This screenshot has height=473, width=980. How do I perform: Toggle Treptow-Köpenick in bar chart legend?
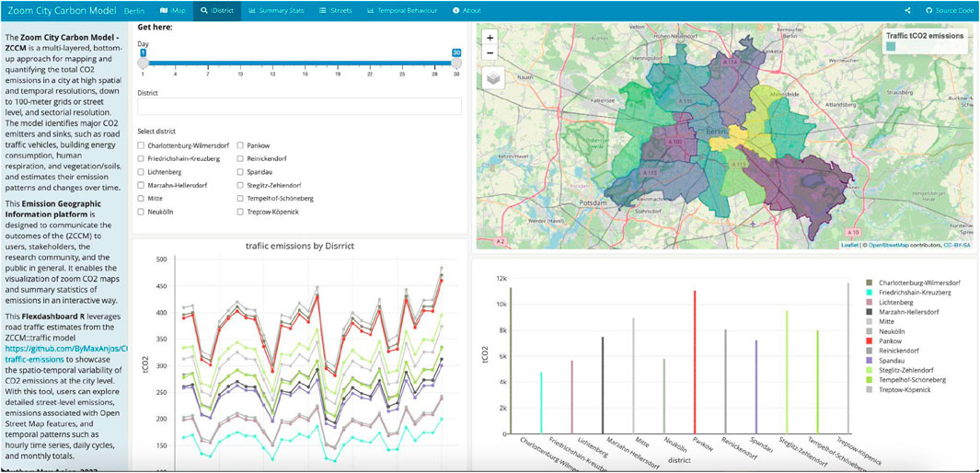899,389
